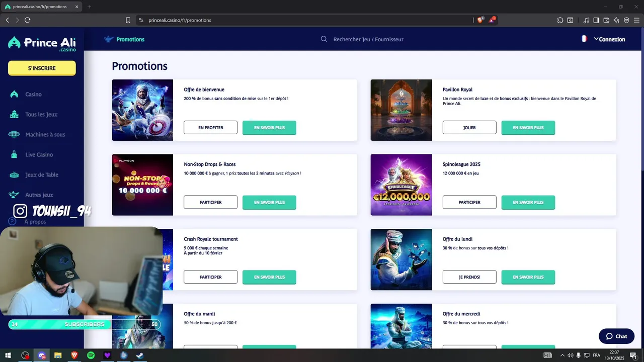Viewport: 644px width, 362px height.
Task: Click the Casino palace icon in sidebar
Action: point(14,94)
